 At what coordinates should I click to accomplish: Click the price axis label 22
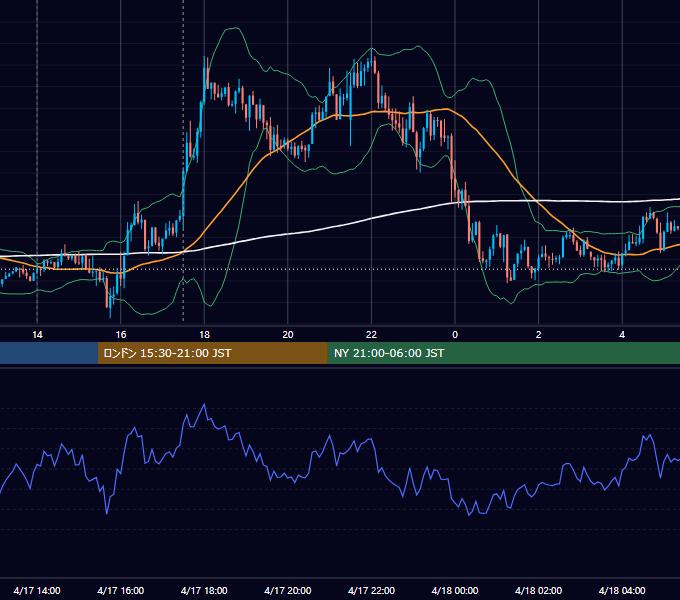371,335
